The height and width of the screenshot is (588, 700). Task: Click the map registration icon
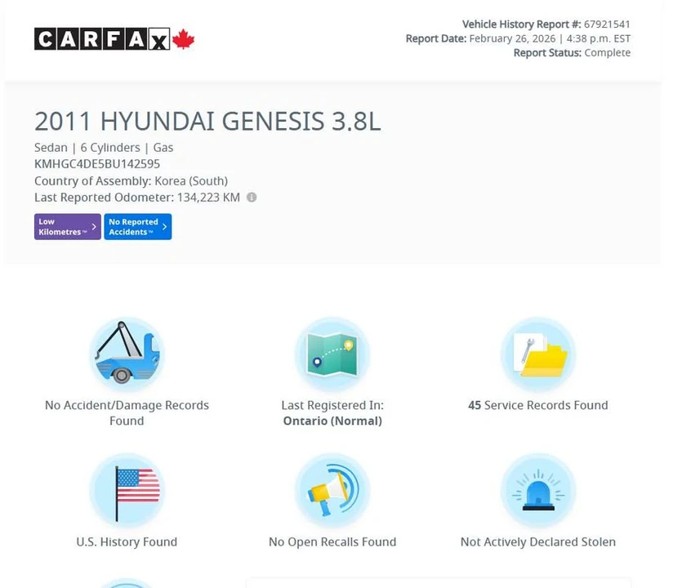(x=332, y=354)
